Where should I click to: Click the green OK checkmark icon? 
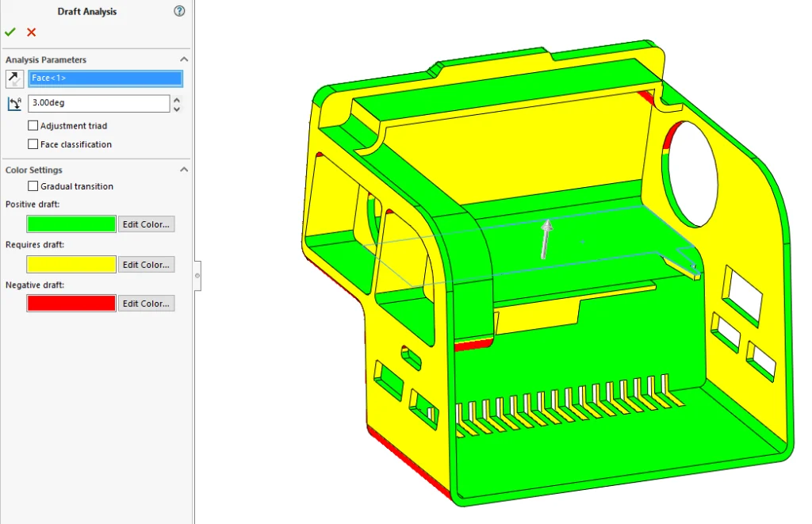[x=10, y=33]
